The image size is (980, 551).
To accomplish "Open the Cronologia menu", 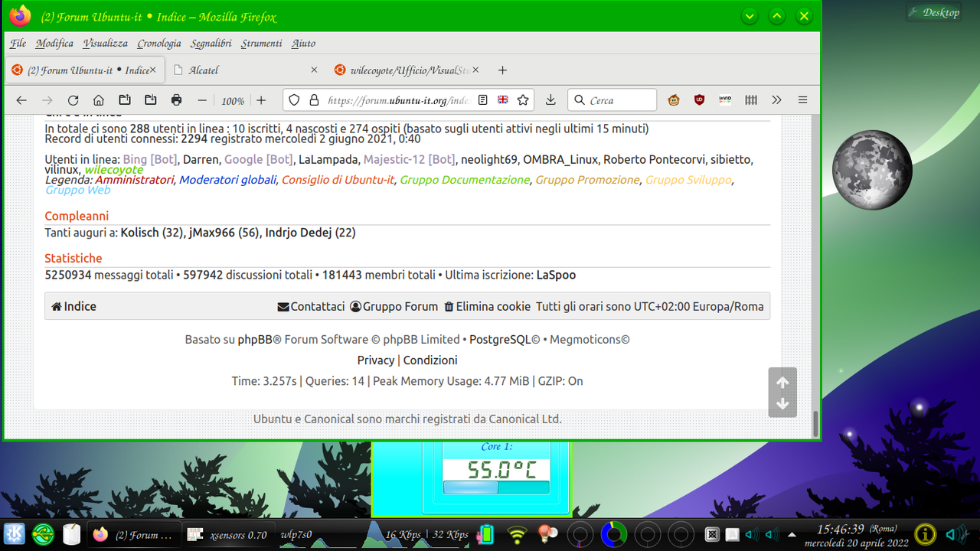I will tap(159, 44).
